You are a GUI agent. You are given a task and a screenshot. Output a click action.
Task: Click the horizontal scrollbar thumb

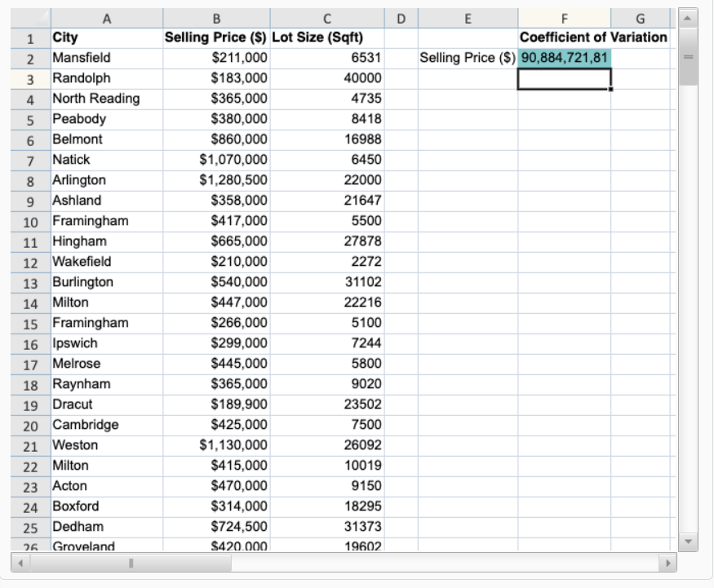click(131, 563)
